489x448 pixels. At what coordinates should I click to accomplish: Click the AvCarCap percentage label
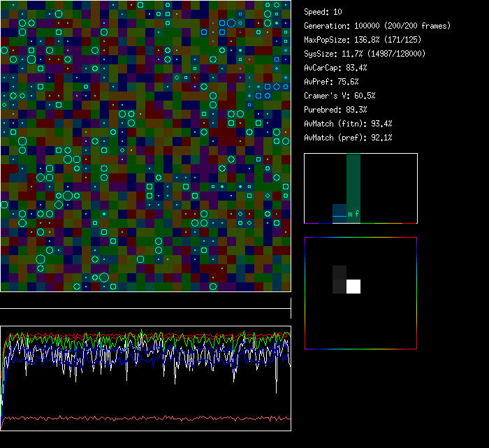pos(335,68)
